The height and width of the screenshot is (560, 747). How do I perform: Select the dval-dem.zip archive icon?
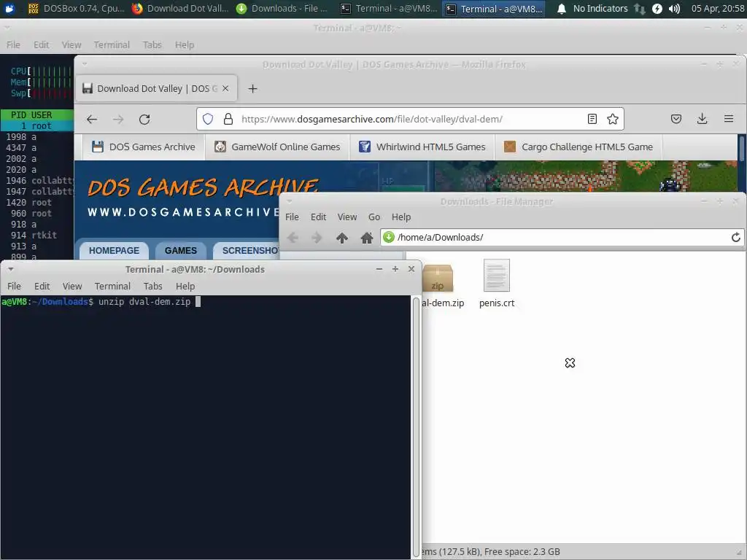coord(438,278)
